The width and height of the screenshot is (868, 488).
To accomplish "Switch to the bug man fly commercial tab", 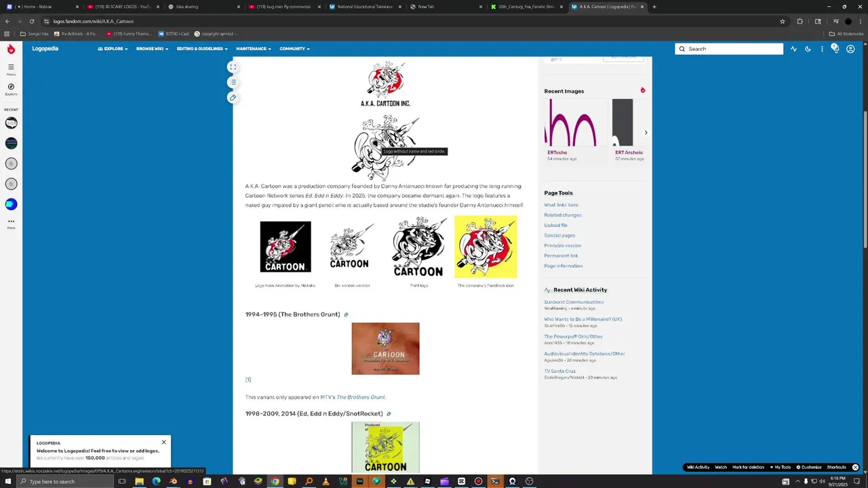I will [284, 7].
